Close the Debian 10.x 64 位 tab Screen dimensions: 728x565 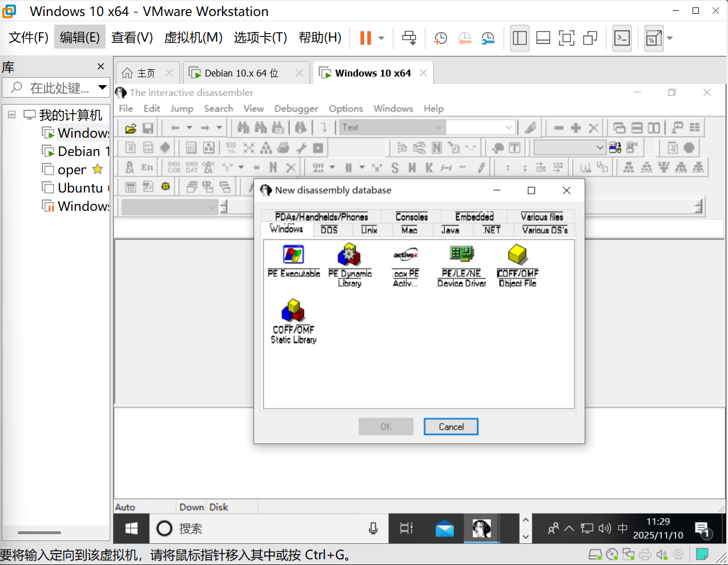click(299, 73)
